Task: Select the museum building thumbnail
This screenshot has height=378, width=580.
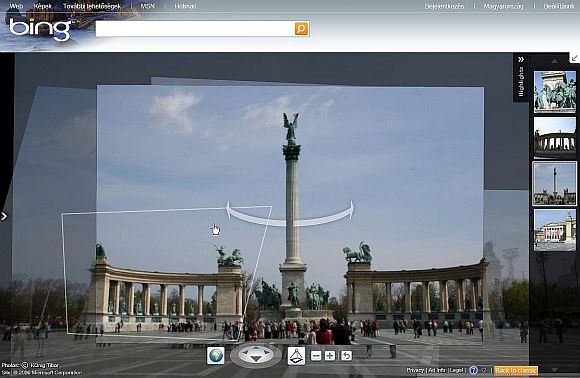Action: pyautogui.click(x=555, y=230)
